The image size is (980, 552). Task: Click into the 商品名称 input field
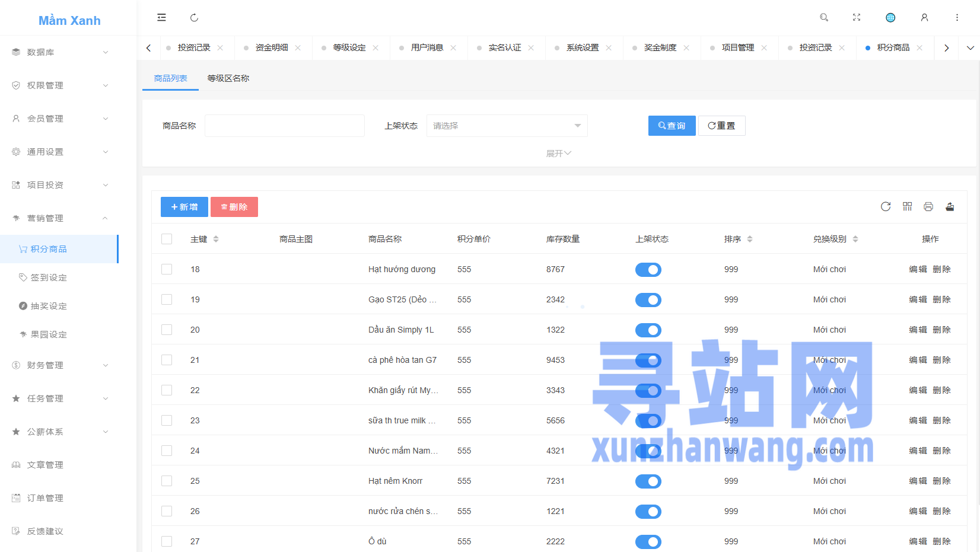[285, 126]
